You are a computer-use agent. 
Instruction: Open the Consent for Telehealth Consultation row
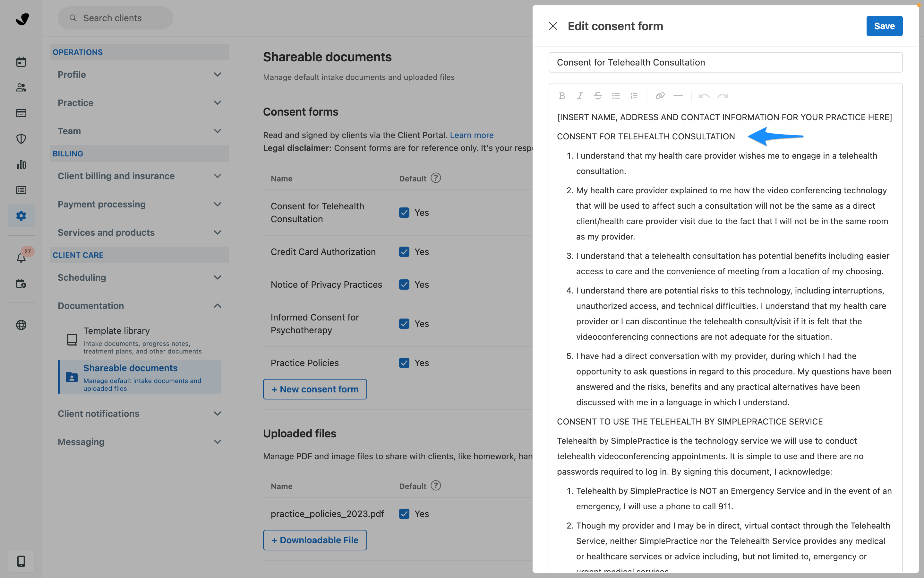point(398,213)
